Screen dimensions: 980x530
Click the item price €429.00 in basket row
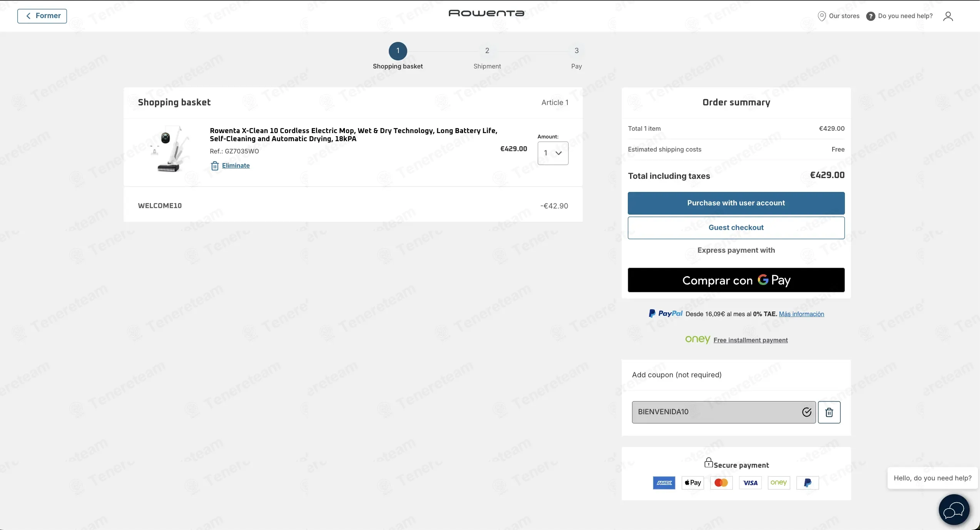(513, 149)
